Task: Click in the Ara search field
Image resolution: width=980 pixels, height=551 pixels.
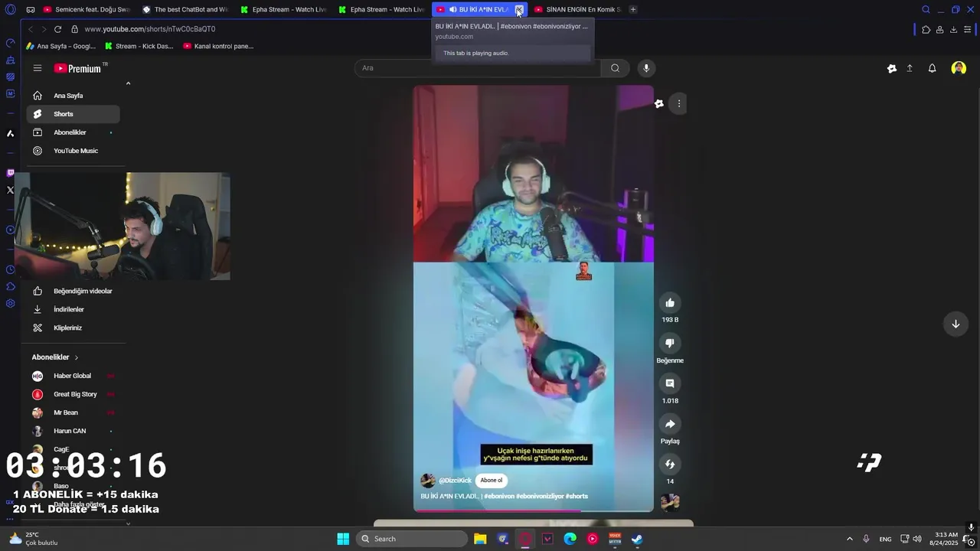Action: click(478, 68)
